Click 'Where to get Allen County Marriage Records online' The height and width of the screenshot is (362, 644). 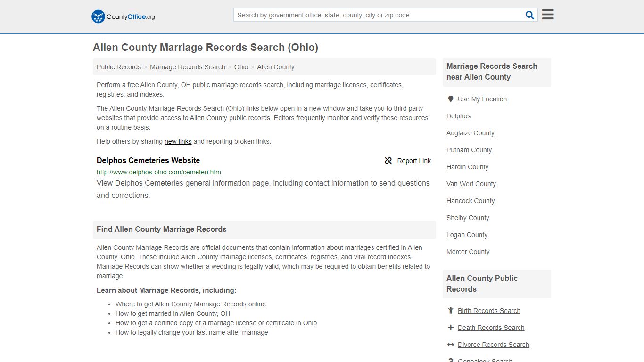pyautogui.click(x=190, y=304)
